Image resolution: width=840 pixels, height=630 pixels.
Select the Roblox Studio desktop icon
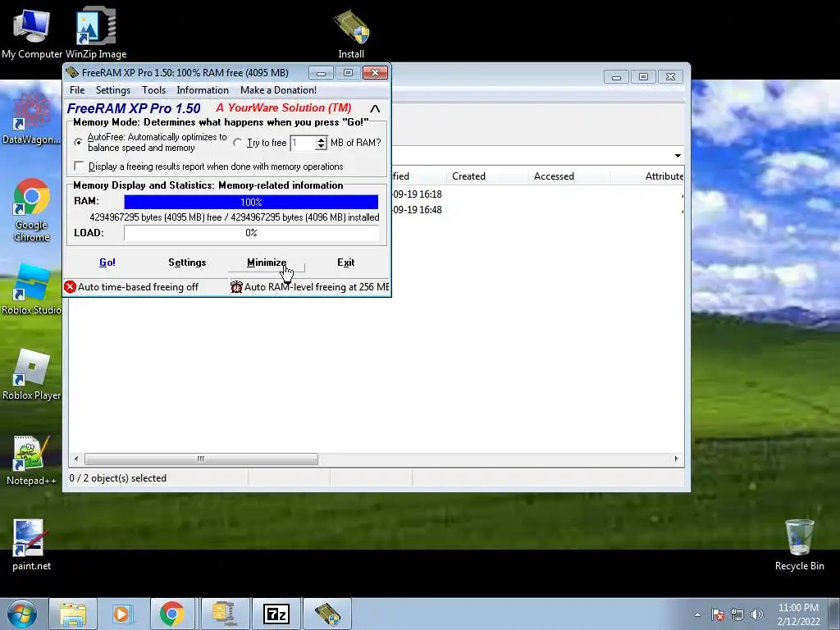(x=31, y=290)
